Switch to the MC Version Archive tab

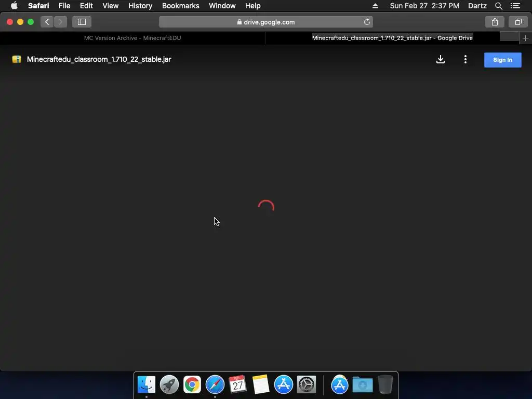pyautogui.click(x=132, y=38)
